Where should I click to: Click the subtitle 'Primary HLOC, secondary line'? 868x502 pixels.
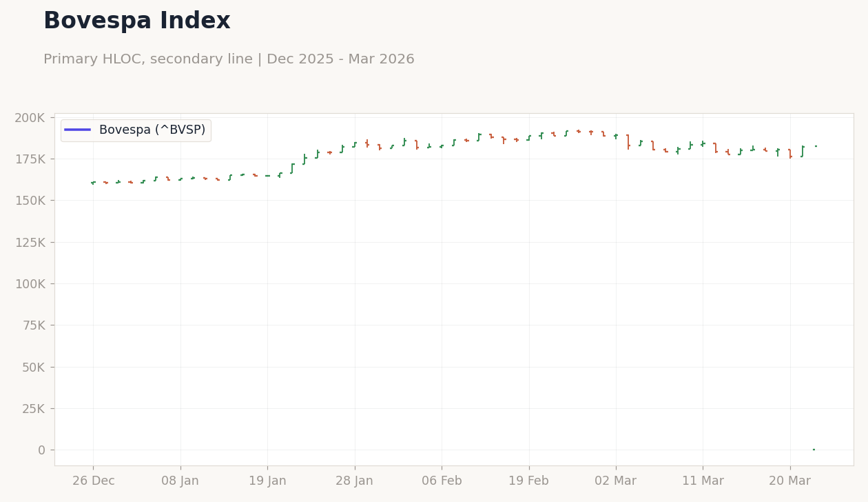pyautogui.click(x=147, y=59)
